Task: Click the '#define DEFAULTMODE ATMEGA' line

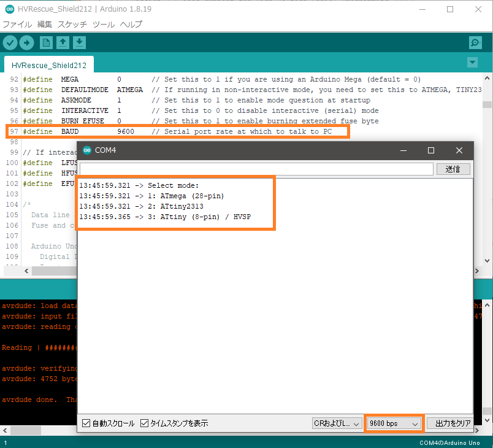Action: [252, 90]
